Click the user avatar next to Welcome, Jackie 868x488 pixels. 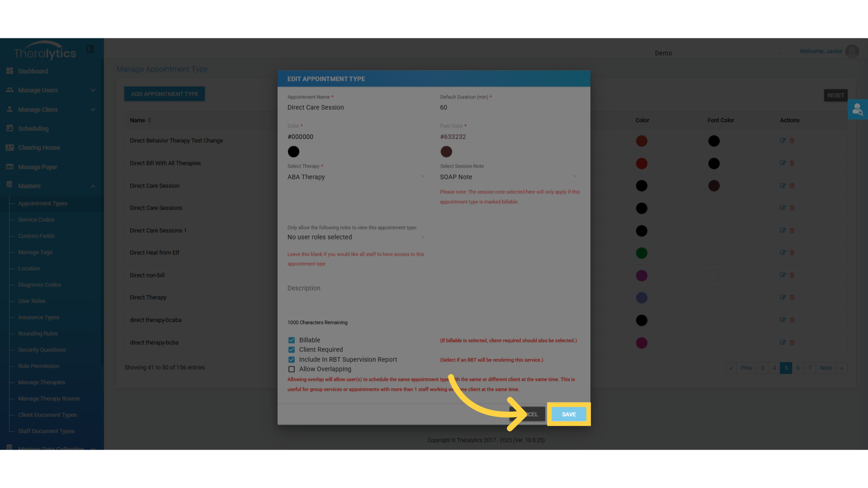852,52
